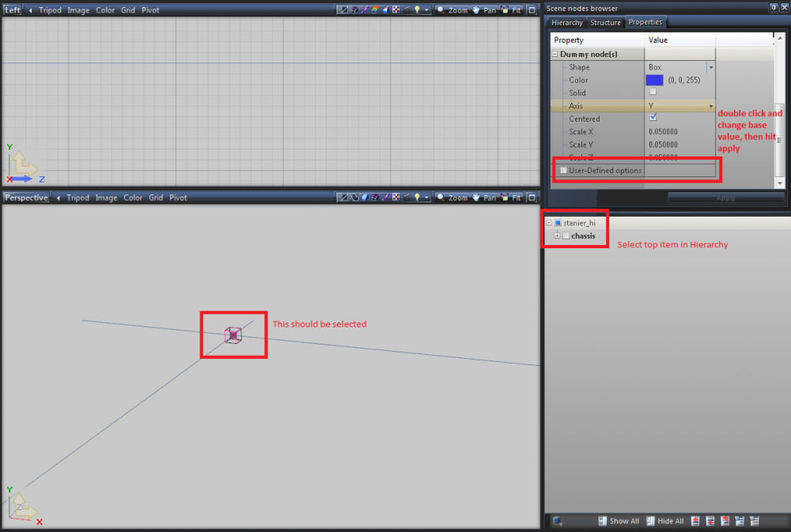This screenshot has width=791, height=532.
Task: Open Tripod menu in Perspective viewport
Action: (x=78, y=198)
